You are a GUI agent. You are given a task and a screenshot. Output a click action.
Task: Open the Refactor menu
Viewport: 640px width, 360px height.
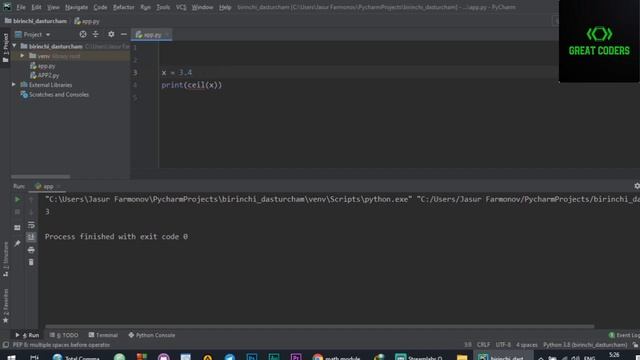tap(123, 7)
